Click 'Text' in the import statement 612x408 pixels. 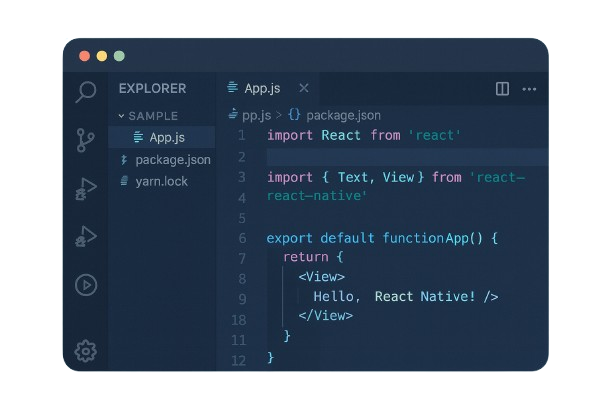pos(352,178)
